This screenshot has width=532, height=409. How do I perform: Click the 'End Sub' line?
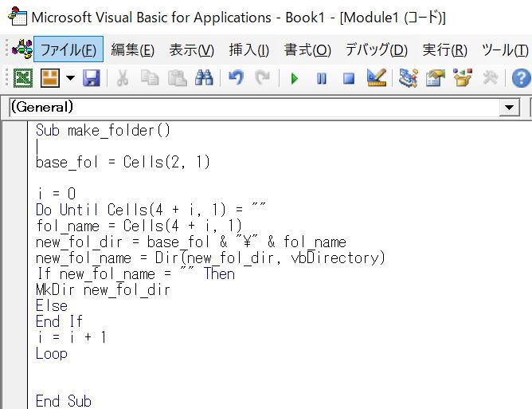pyautogui.click(x=64, y=401)
